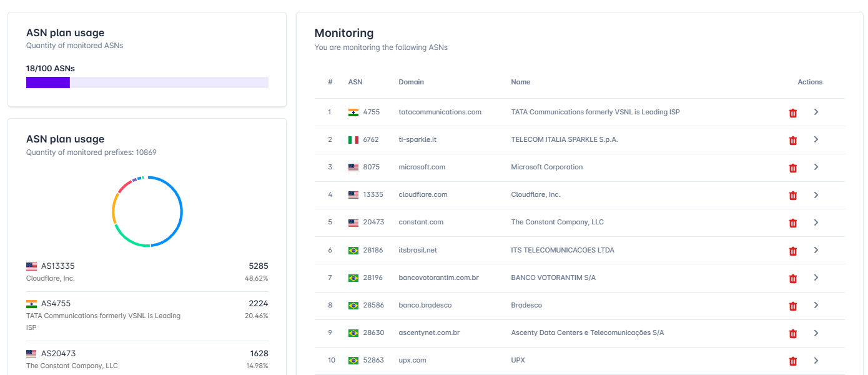Delete the ITS TELECOMUNICACOES LTDA entry
This screenshot has width=868, height=375.
793,251
